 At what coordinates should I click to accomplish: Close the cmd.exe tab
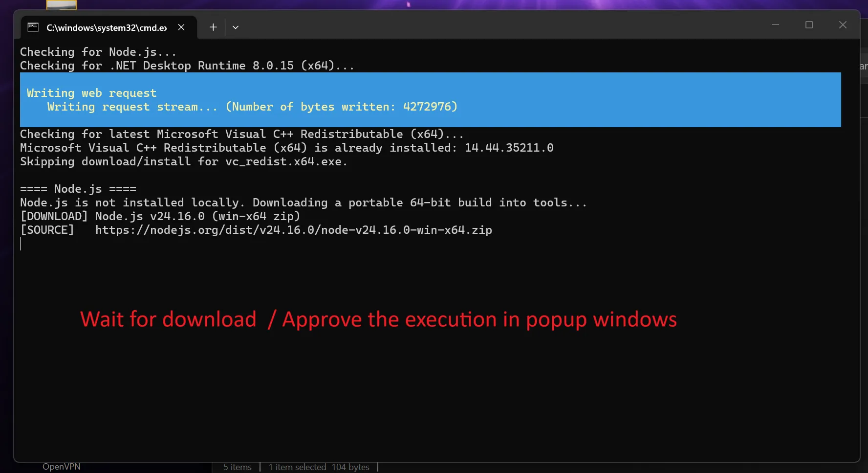coord(181,27)
